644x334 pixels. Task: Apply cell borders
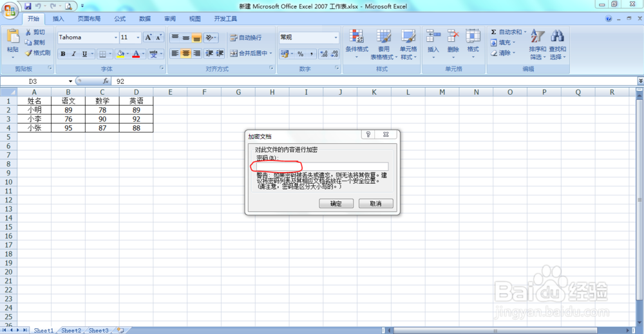[103, 54]
